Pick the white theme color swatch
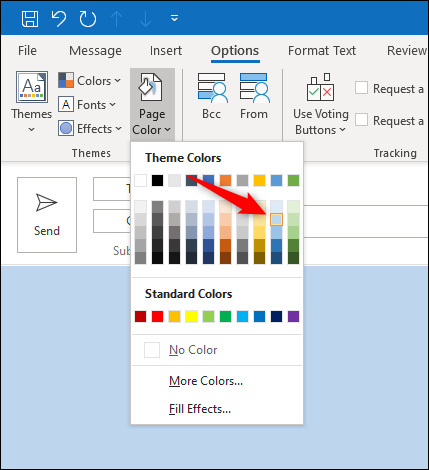 pos(140,181)
